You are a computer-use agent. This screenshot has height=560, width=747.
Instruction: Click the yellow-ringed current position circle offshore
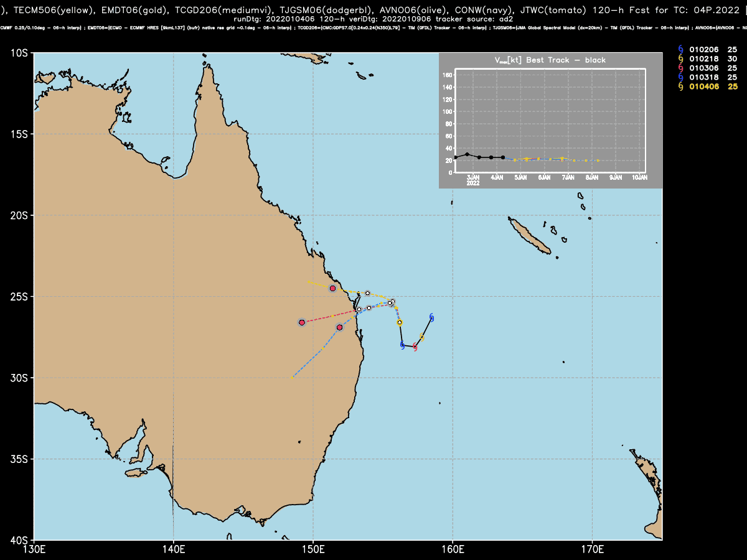click(x=400, y=322)
